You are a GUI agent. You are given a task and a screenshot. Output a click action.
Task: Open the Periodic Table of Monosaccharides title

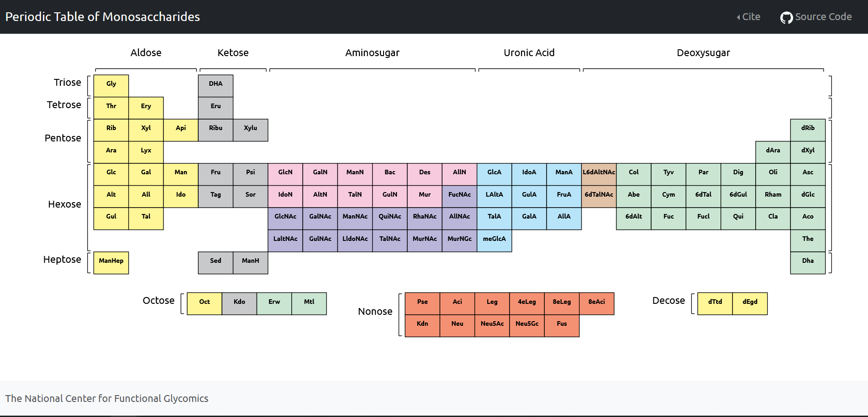click(x=103, y=17)
